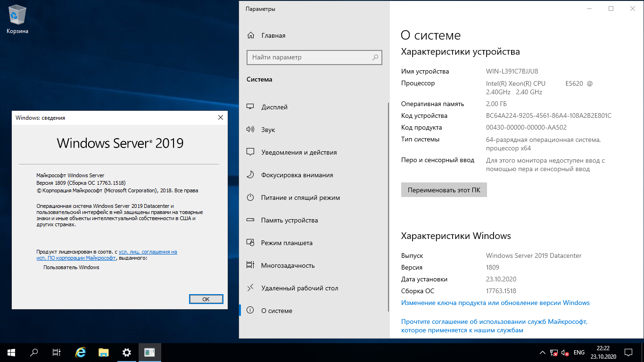Open the Windows Start button
This screenshot has width=644, height=362.
point(11,353)
